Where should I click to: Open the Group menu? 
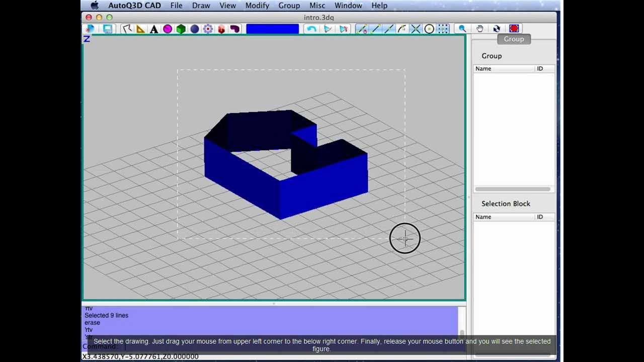click(x=289, y=6)
